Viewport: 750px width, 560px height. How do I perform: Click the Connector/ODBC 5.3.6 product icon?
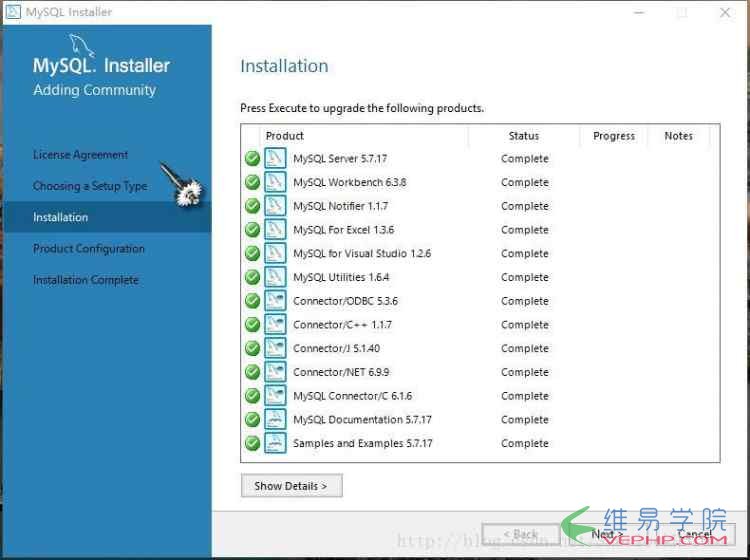[275, 301]
